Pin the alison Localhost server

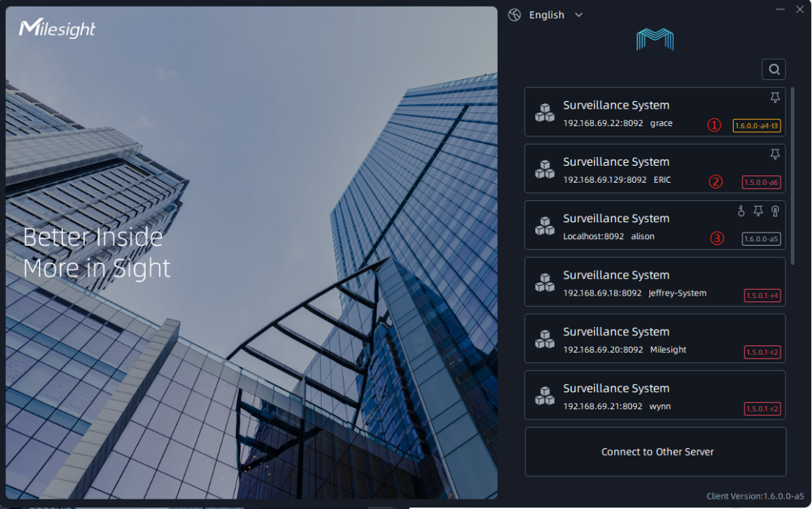point(759,210)
